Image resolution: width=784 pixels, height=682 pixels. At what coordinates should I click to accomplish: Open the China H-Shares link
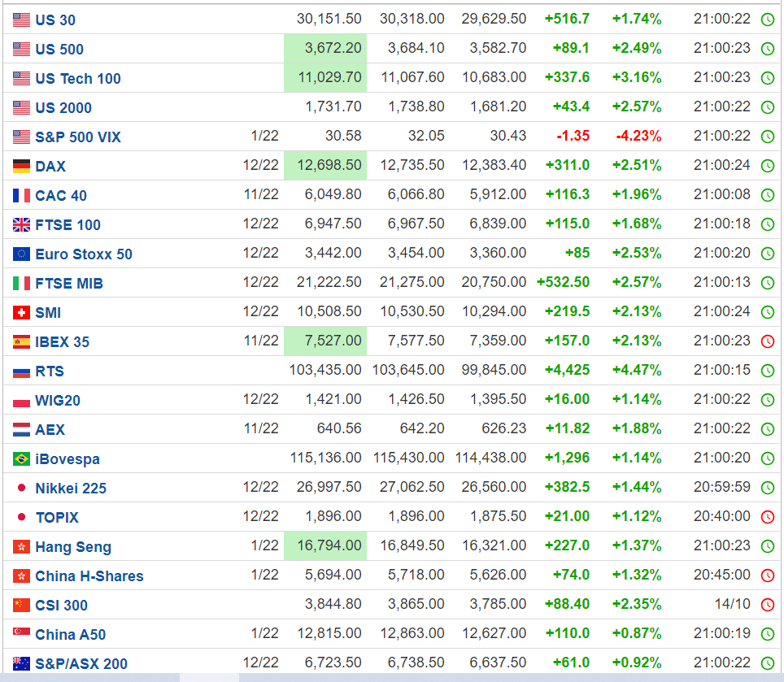click(x=89, y=576)
